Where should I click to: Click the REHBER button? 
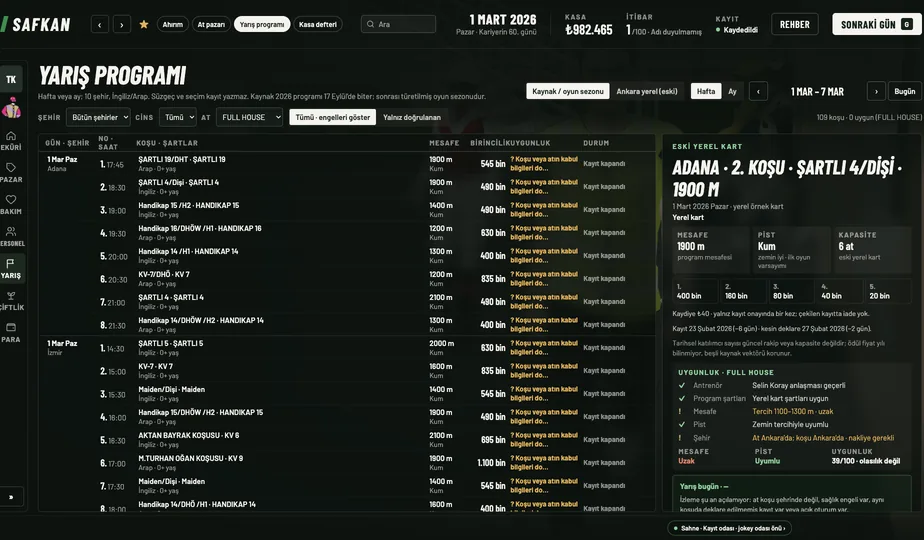(x=794, y=25)
